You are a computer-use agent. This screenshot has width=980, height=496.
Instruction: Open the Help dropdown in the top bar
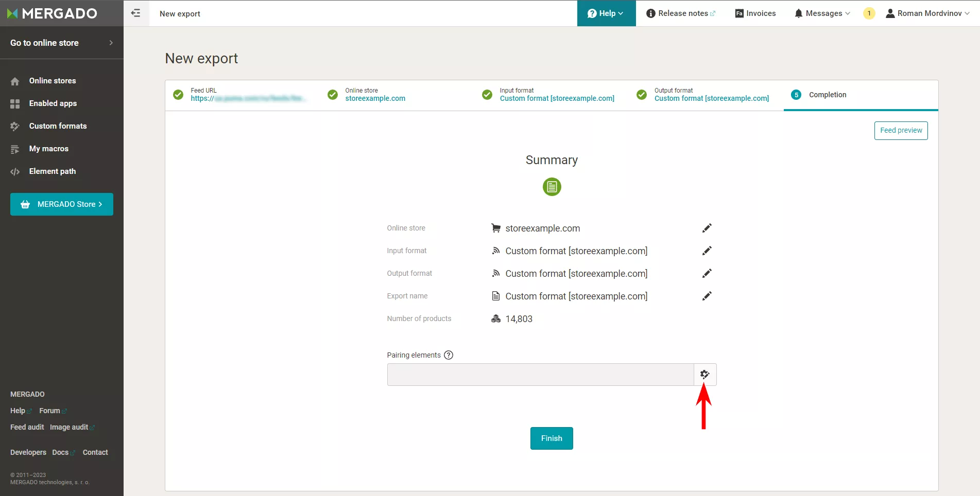coord(606,13)
